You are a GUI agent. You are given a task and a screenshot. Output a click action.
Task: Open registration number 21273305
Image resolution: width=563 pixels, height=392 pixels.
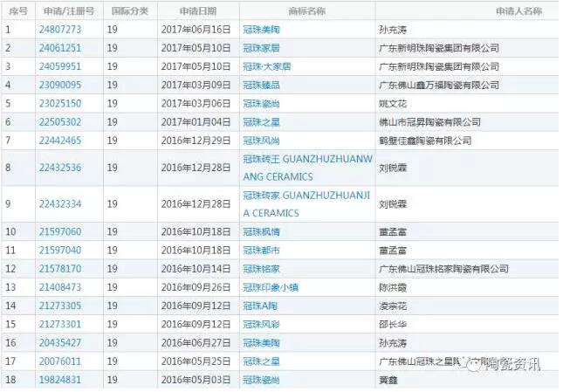(60, 306)
